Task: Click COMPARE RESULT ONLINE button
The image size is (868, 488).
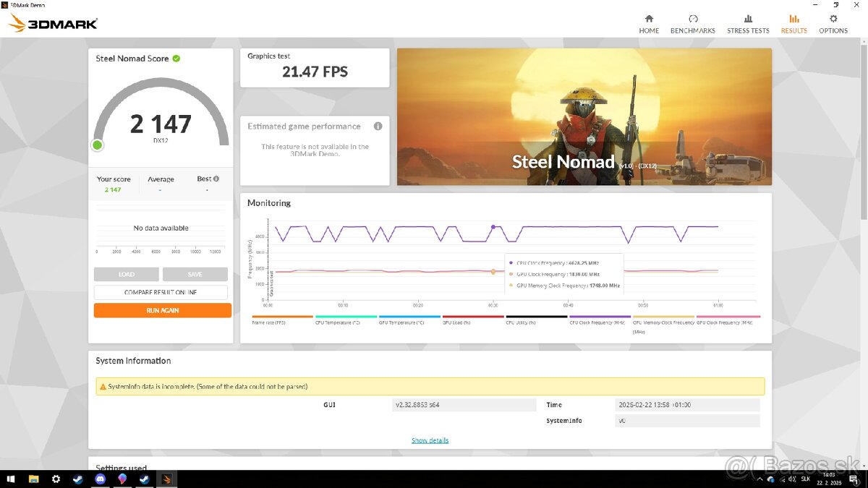Action: coord(161,292)
